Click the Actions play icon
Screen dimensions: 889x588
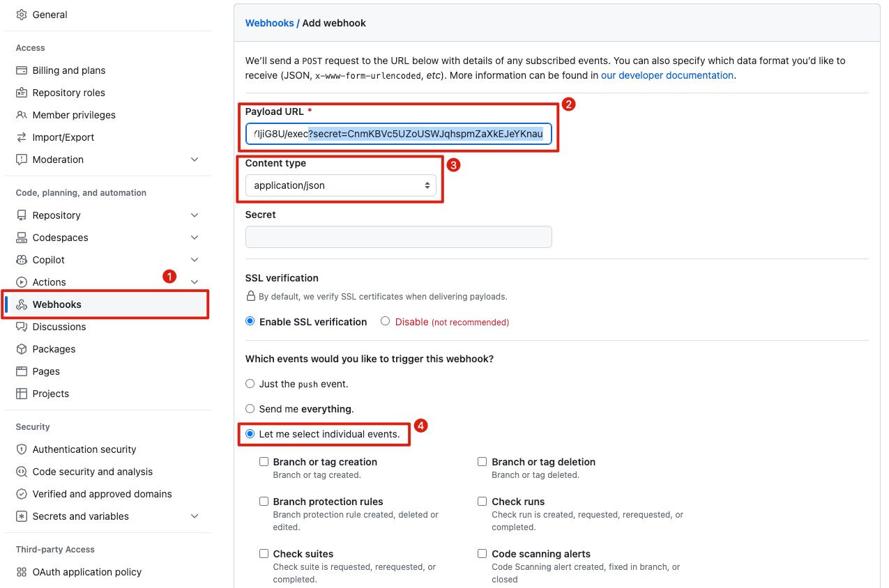pyautogui.click(x=21, y=282)
